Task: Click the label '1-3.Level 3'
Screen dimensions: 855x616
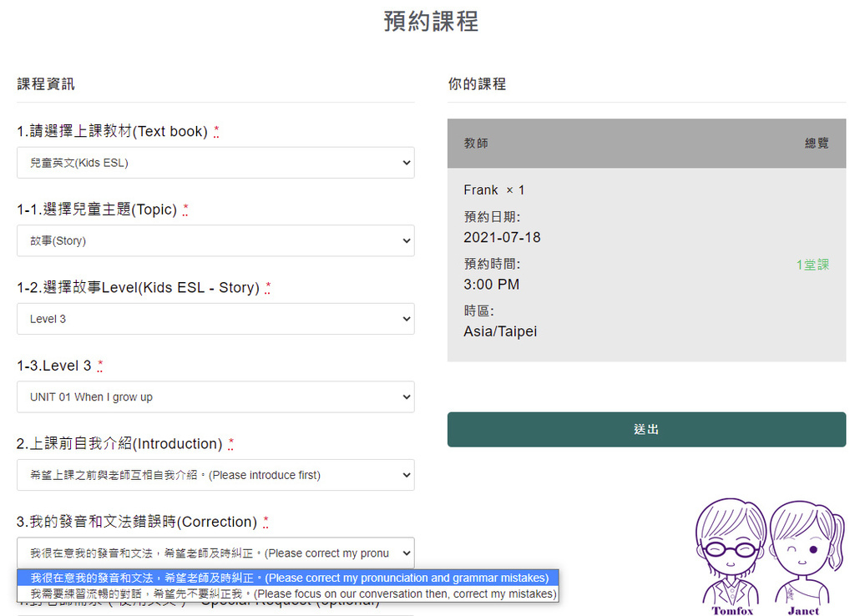Action: (x=54, y=366)
